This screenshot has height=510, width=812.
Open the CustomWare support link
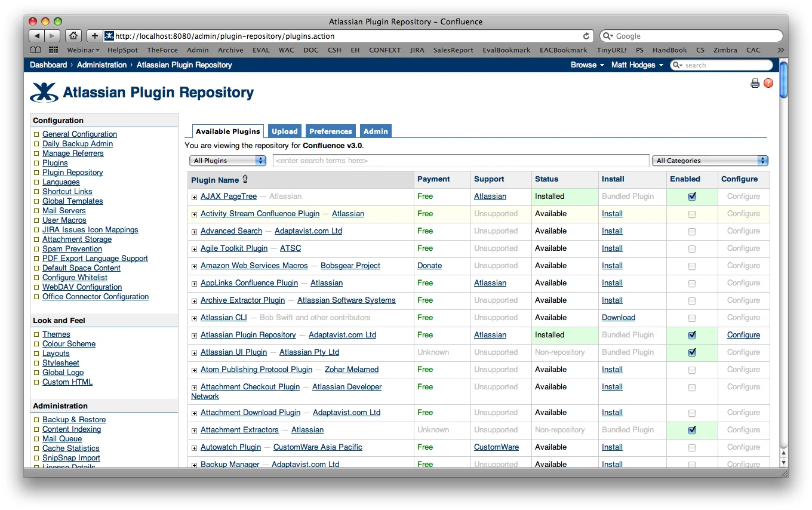(x=496, y=447)
